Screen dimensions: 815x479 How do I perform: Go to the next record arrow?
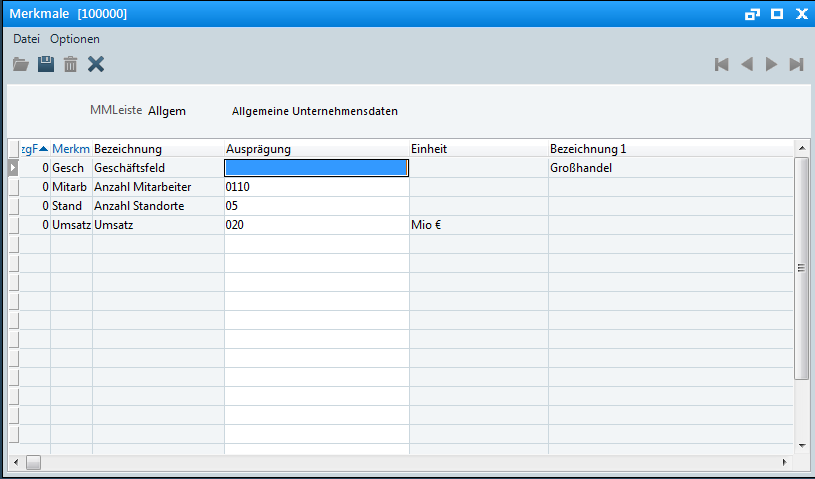771,64
